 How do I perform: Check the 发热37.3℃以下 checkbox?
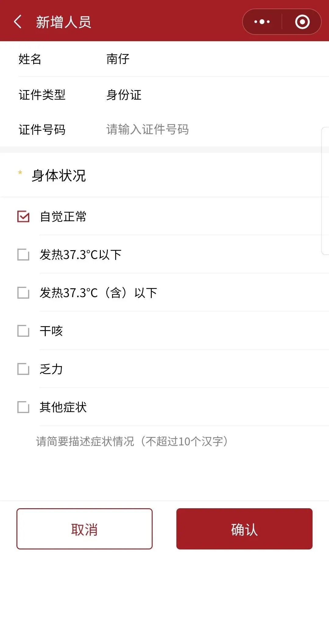coord(23,255)
